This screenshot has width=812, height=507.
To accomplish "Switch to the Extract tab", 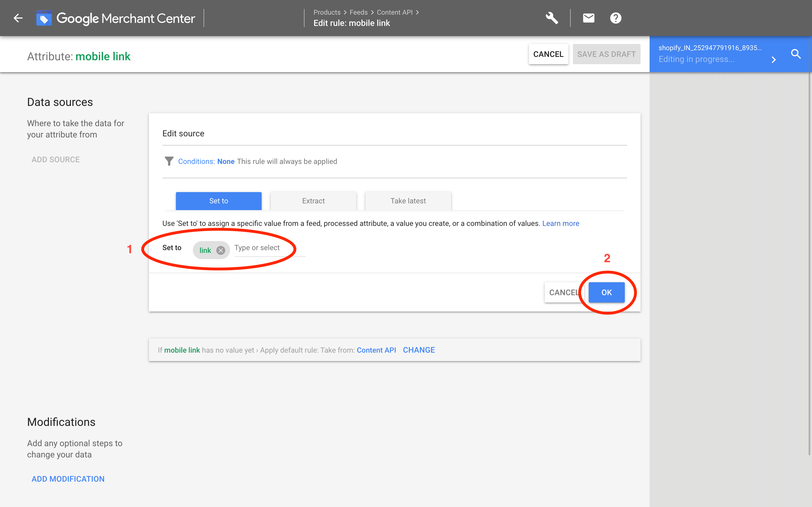I will pos(313,201).
